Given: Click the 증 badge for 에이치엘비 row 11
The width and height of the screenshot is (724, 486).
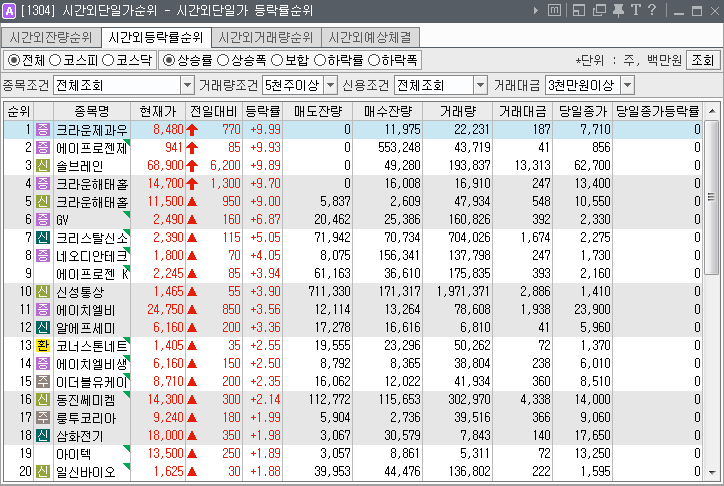Looking at the screenshot, I should tap(43, 310).
